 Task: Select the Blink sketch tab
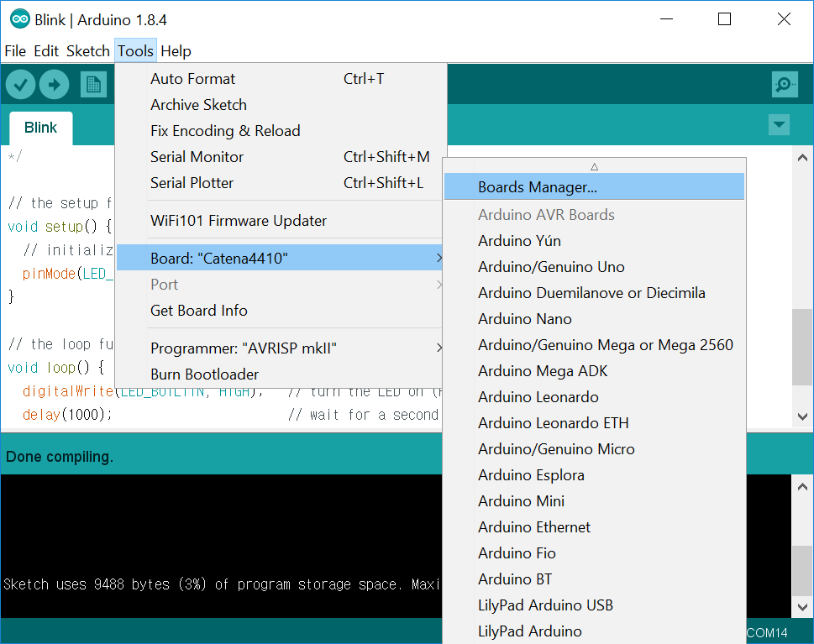point(40,128)
